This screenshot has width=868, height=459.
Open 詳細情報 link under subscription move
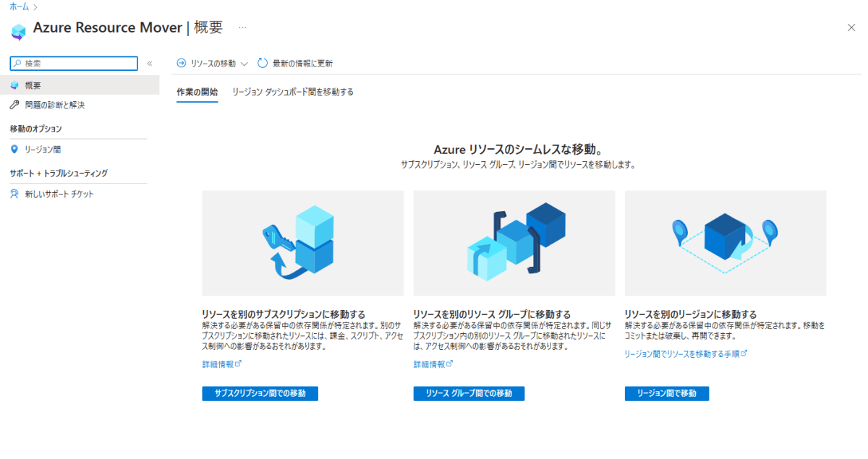217,364
